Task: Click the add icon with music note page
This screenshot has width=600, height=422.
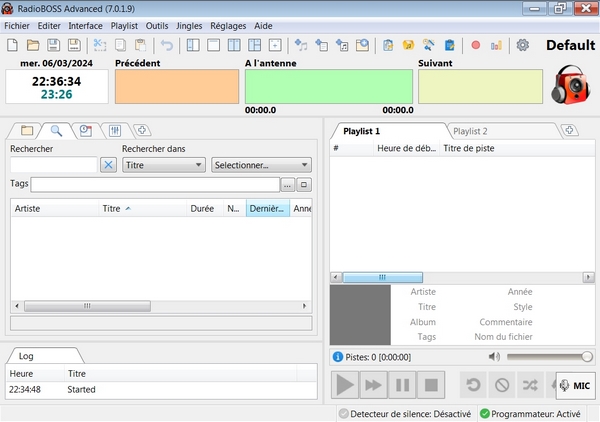Action: [342, 45]
